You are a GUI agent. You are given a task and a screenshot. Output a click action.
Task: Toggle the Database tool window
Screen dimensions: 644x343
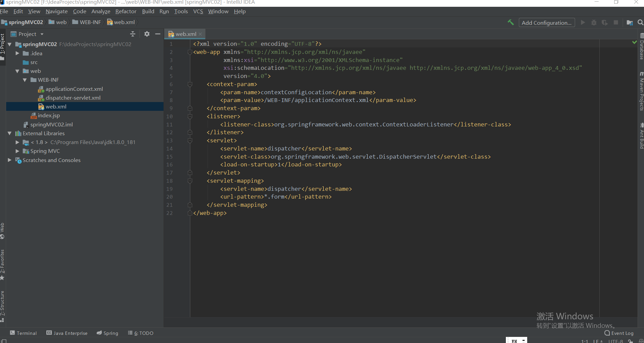(x=641, y=47)
